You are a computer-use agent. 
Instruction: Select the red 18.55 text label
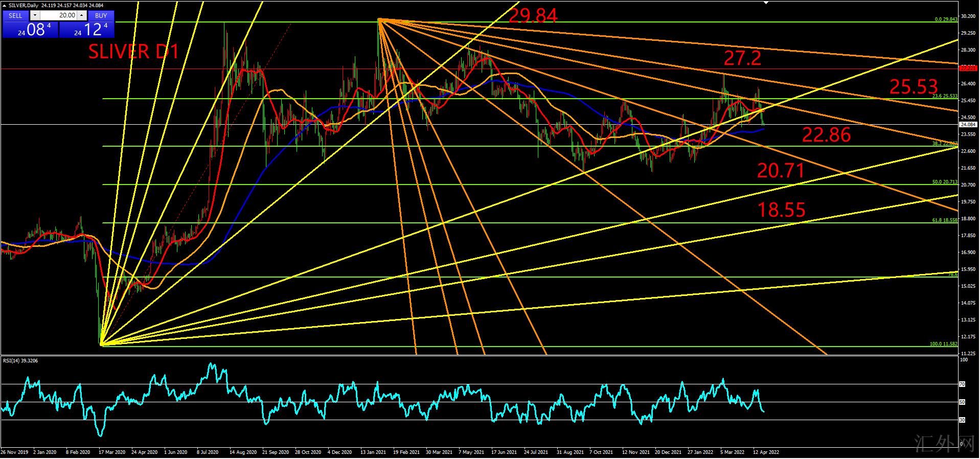click(781, 210)
